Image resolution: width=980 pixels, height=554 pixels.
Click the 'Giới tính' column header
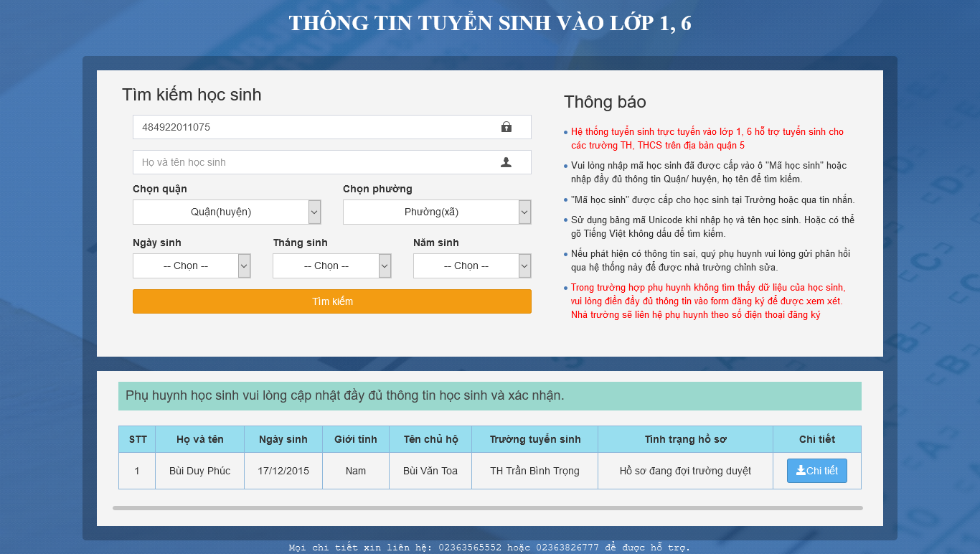pyautogui.click(x=356, y=439)
